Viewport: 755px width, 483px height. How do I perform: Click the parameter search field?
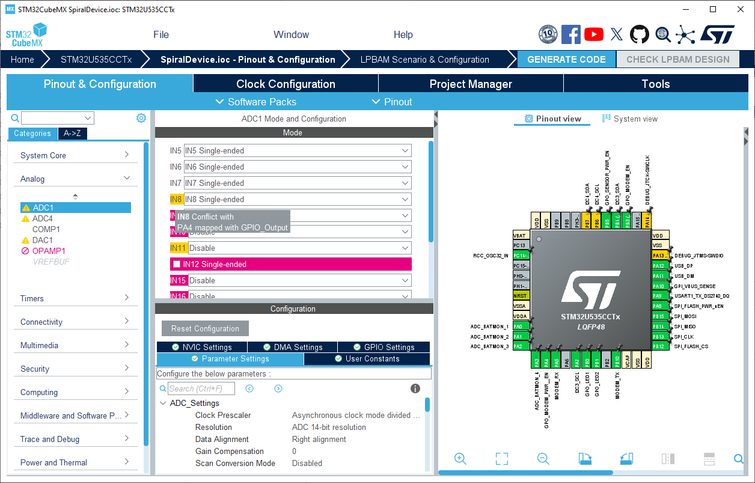[201, 389]
